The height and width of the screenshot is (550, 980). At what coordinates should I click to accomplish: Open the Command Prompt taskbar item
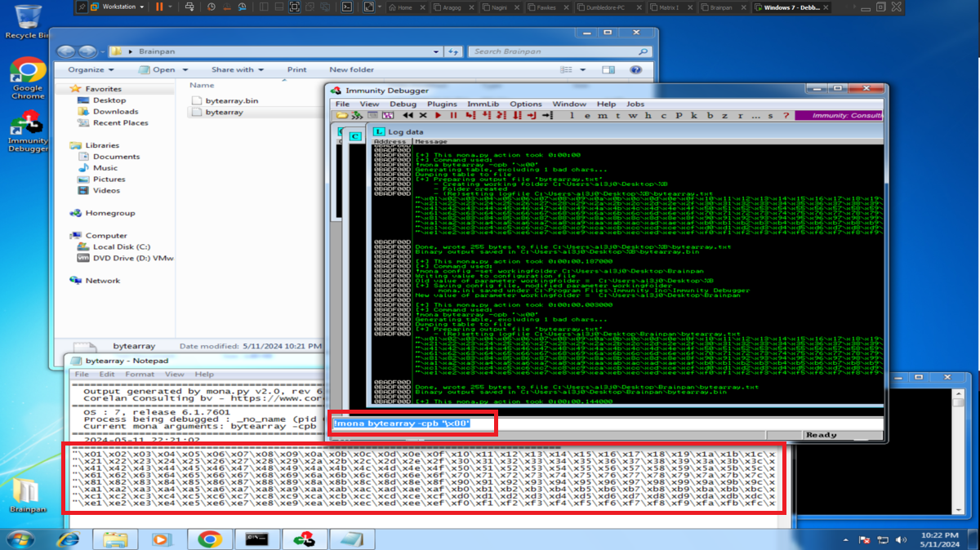(x=256, y=539)
